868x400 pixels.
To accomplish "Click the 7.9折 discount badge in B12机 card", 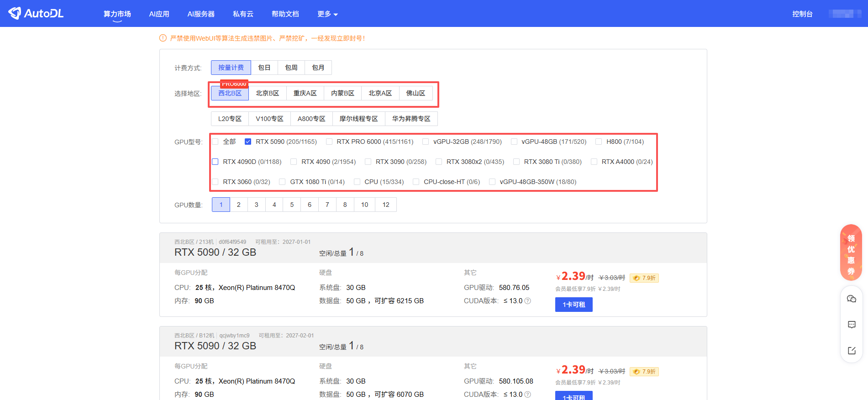I will pyautogui.click(x=644, y=372).
